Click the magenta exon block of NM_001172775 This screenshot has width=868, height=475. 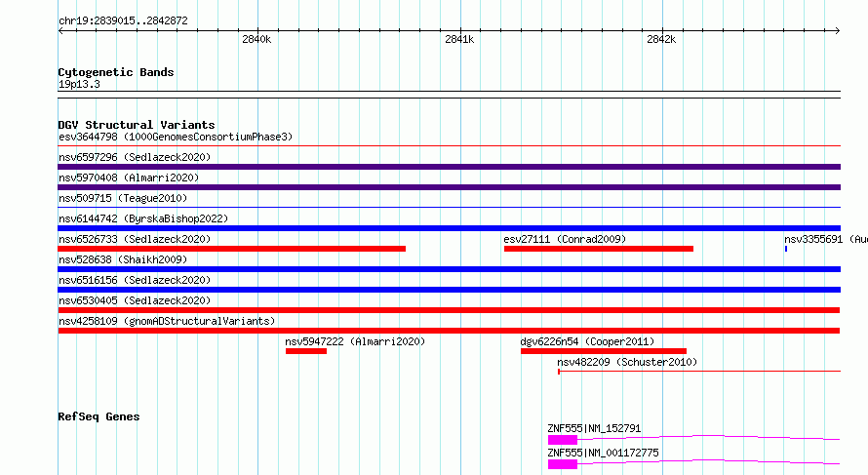(x=563, y=464)
